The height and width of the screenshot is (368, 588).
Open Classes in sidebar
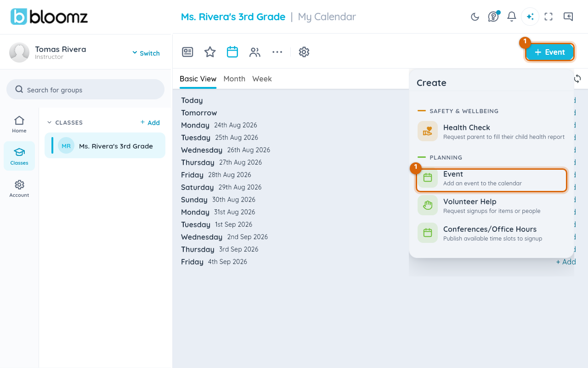[x=19, y=156]
